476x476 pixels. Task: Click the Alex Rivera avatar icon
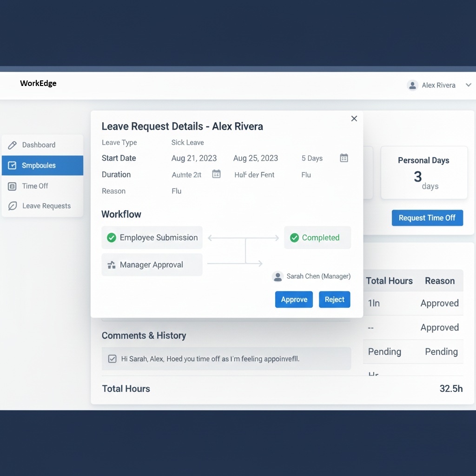tap(412, 85)
